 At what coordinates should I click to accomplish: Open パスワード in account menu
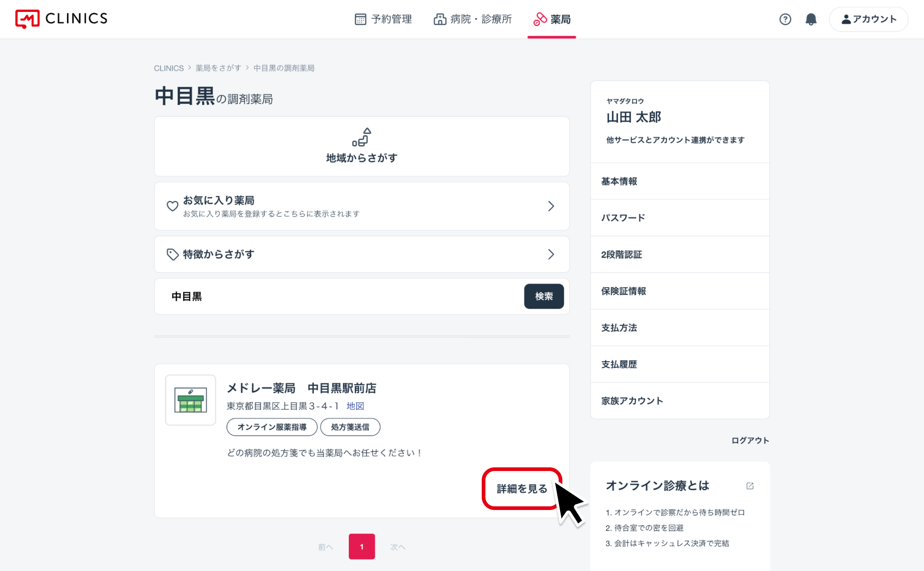pos(680,218)
